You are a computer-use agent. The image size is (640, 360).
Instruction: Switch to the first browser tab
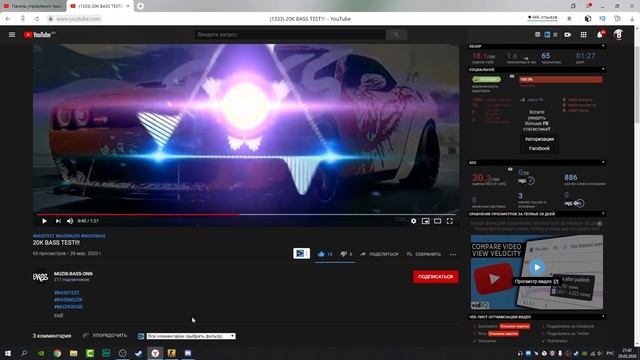(33, 6)
